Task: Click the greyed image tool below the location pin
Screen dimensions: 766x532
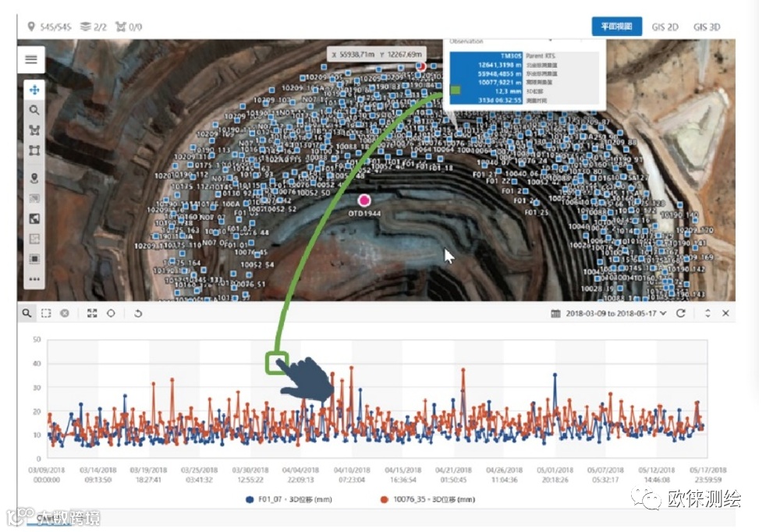Action: (x=34, y=198)
